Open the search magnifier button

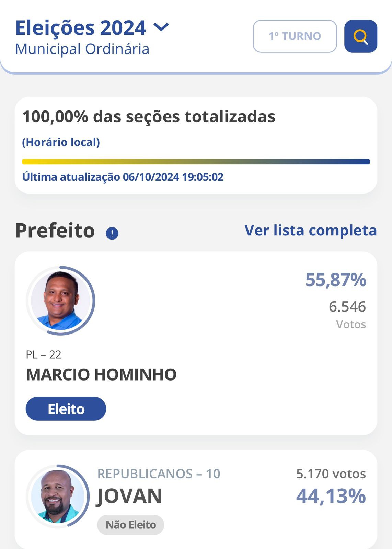(x=361, y=36)
